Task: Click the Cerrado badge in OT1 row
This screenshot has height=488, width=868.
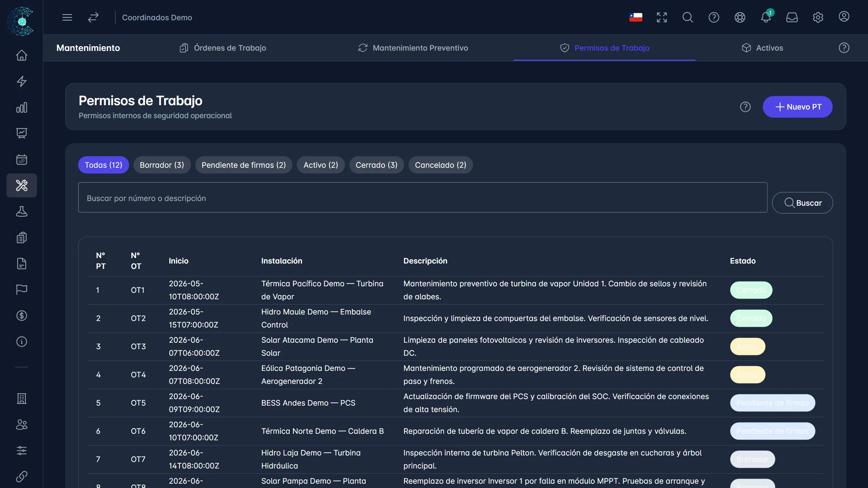Action: point(751,290)
